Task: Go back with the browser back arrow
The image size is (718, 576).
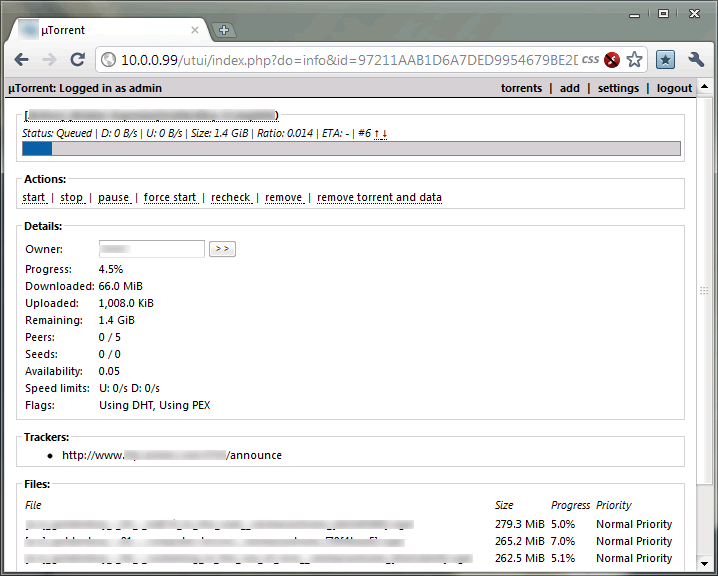Action: coord(22,60)
